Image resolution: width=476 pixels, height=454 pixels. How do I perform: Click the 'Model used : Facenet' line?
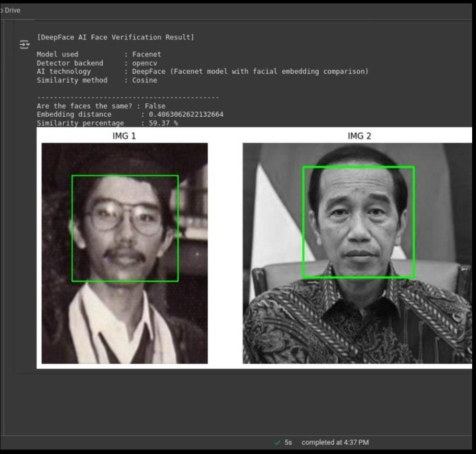(99, 55)
